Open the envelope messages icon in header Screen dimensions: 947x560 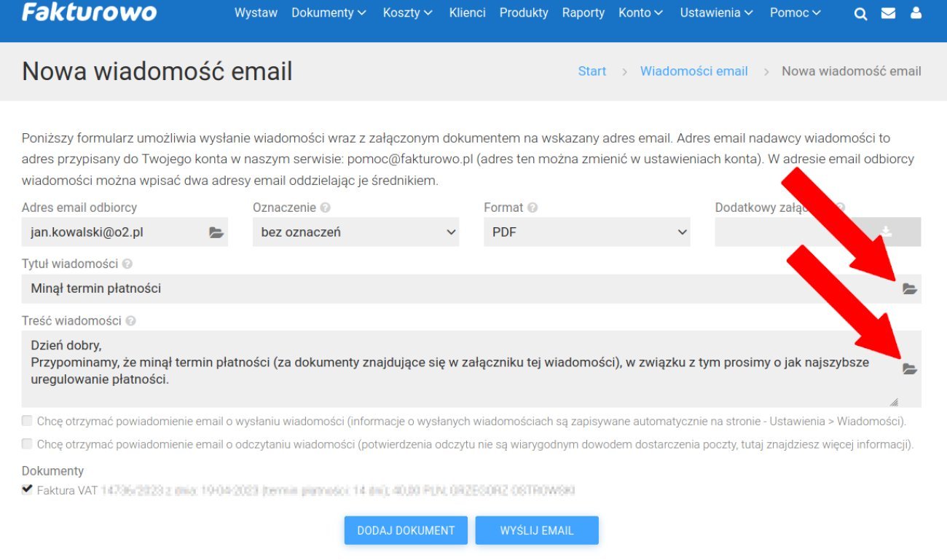(888, 13)
